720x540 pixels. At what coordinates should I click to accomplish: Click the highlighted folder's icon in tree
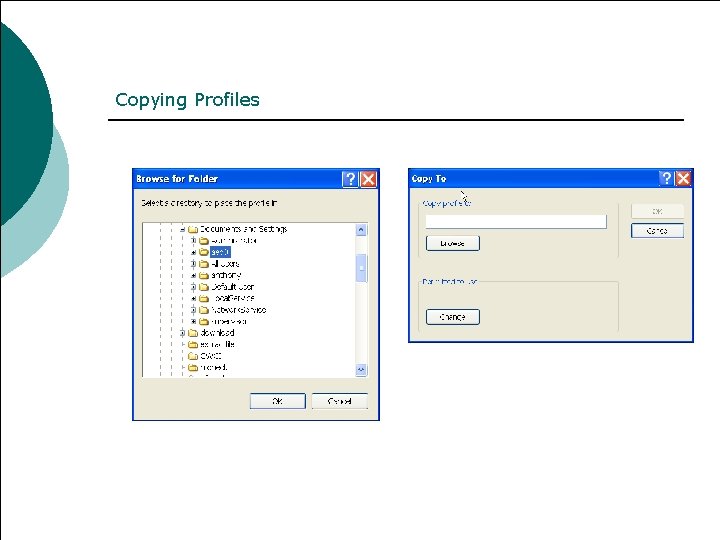click(x=204, y=252)
